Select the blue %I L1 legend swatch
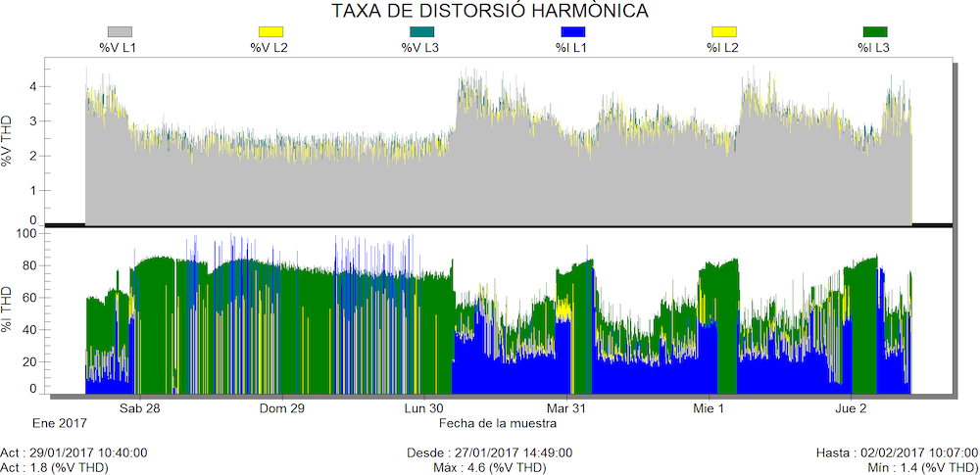The height and width of the screenshot is (475, 980). pos(568,31)
